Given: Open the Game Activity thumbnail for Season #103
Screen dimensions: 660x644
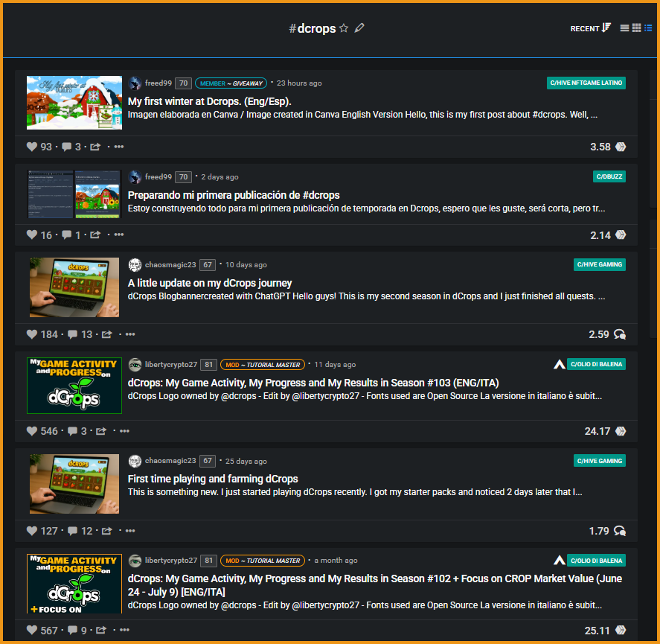Looking at the screenshot, I should [x=74, y=386].
